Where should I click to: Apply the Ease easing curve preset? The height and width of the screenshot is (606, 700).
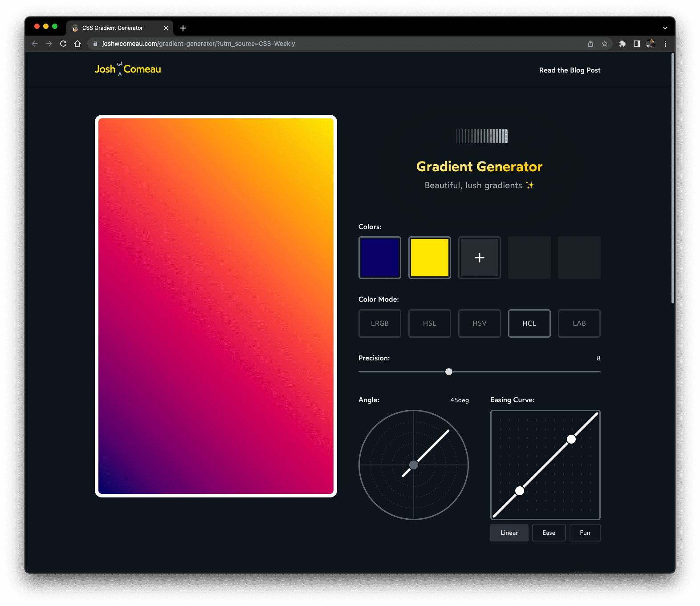549,533
